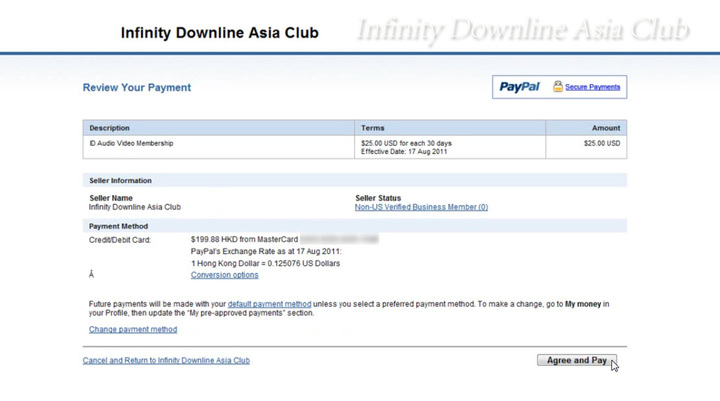Click the exchange rate line '1 Hong Kong Dollar = 0.125076'

pos(265,264)
